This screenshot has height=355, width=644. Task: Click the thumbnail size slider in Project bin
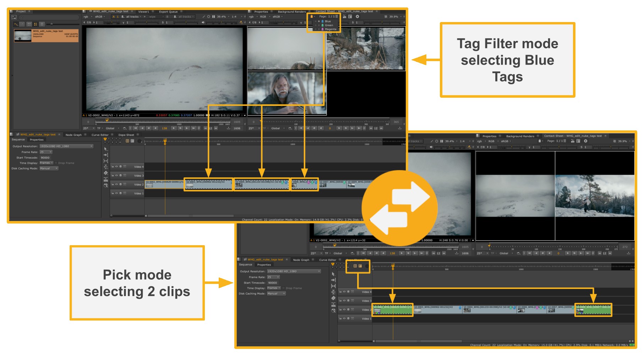click(x=52, y=24)
